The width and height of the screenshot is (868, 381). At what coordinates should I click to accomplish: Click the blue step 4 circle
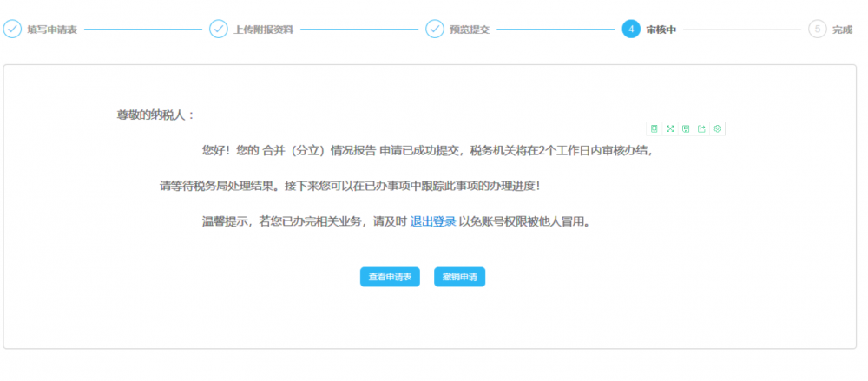click(631, 29)
